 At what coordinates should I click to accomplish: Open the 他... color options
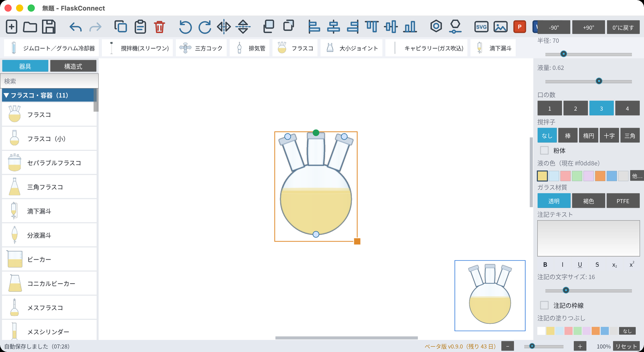coord(637,176)
